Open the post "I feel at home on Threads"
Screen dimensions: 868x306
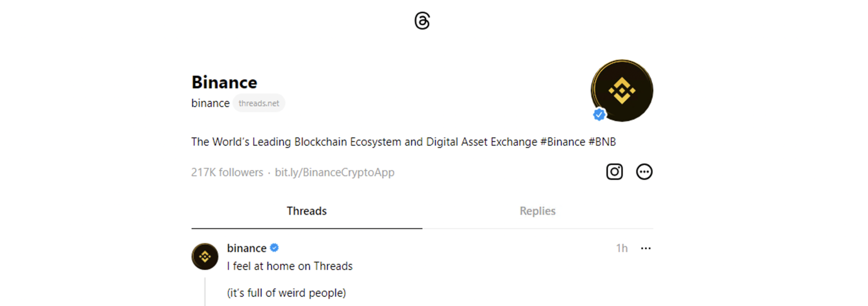[290, 266]
